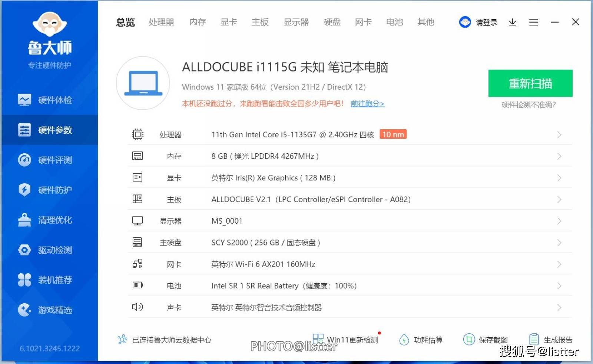This screenshot has height=364, width=593.
Task: Click the cloud data center status icon
Action: [x=122, y=340]
